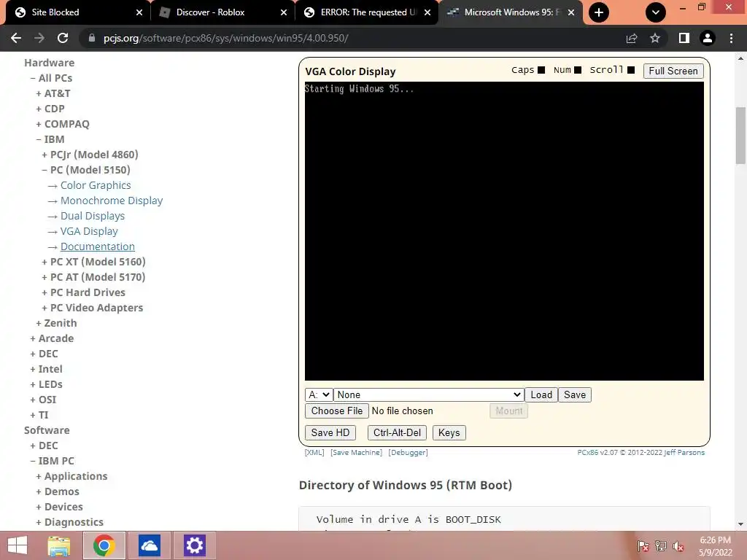Image resolution: width=747 pixels, height=560 pixels.
Task: Open a new browser tab
Action: point(599,12)
